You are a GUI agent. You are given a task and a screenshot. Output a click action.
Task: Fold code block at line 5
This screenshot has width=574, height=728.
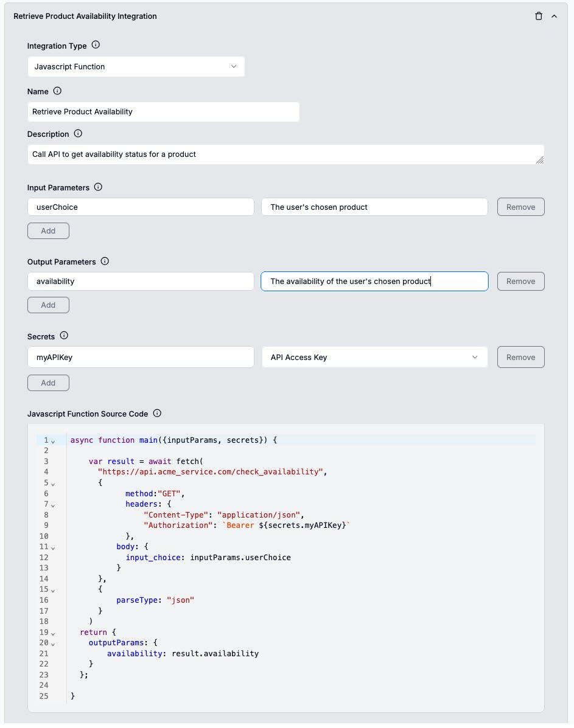(53, 484)
